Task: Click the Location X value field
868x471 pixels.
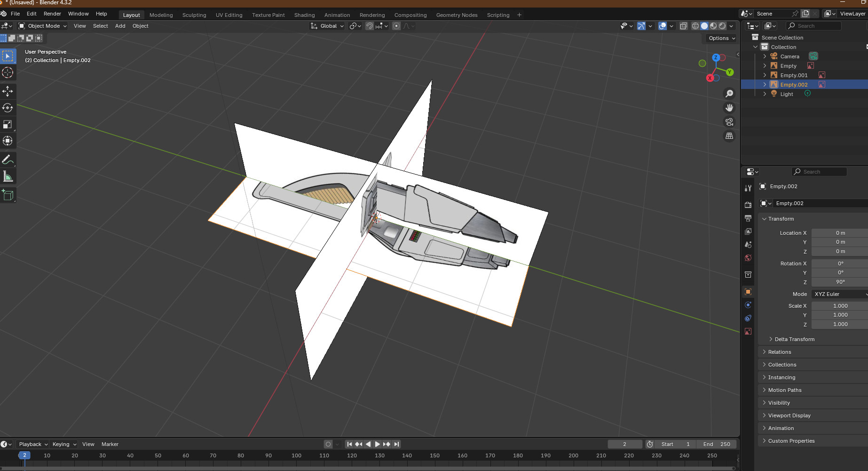Action: click(840, 233)
